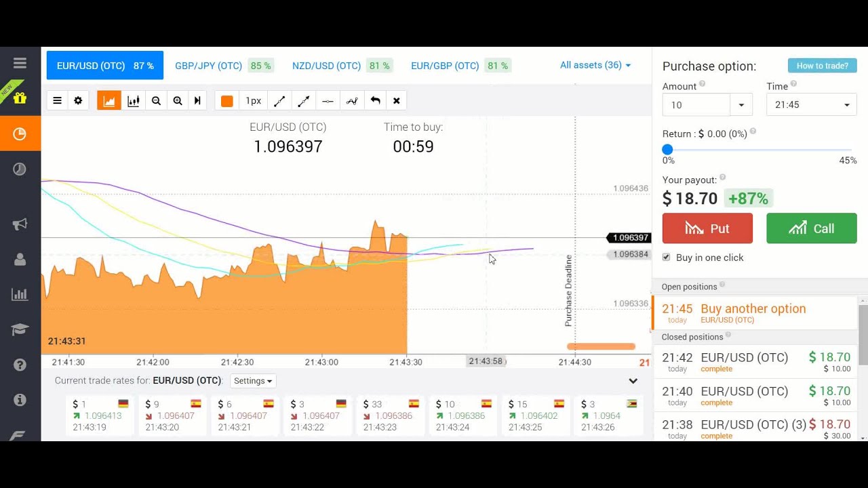This screenshot has height=488, width=868.
Task: Click the green Call button
Action: (812, 228)
